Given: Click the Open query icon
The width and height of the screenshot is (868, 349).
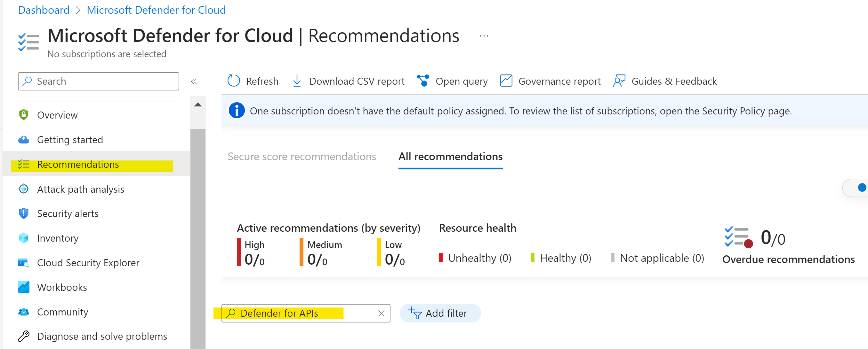Looking at the screenshot, I should pos(423,81).
